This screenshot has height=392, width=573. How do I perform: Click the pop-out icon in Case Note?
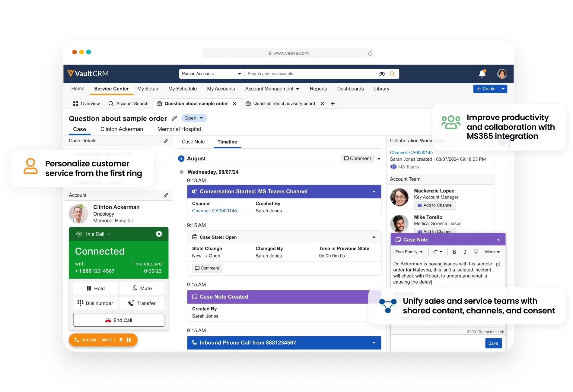click(498, 264)
